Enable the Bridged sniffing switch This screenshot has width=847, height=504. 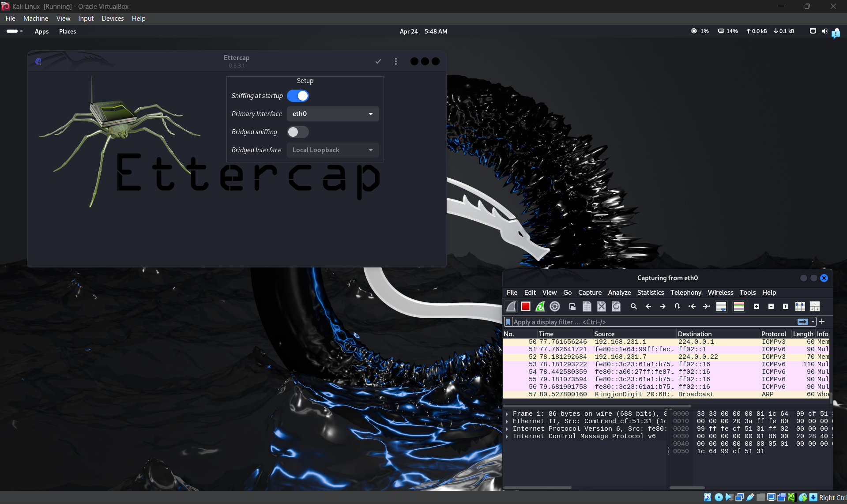coord(298,132)
